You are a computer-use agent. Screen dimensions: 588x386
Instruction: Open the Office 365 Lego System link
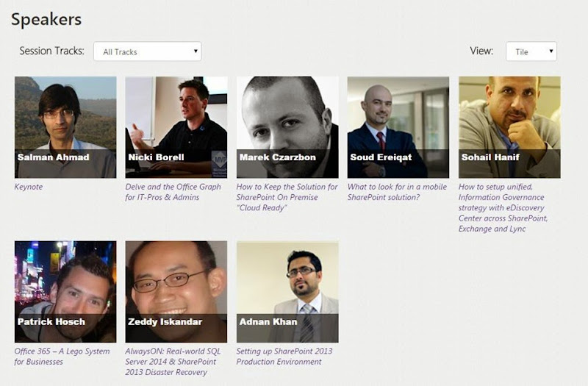coord(62,356)
